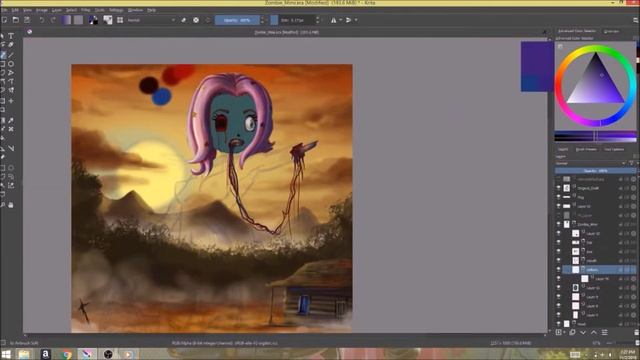The width and height of the screenshot is (640, 360).
Task: Open horizontal mirror options arrow
Action: tap(340, 20)
